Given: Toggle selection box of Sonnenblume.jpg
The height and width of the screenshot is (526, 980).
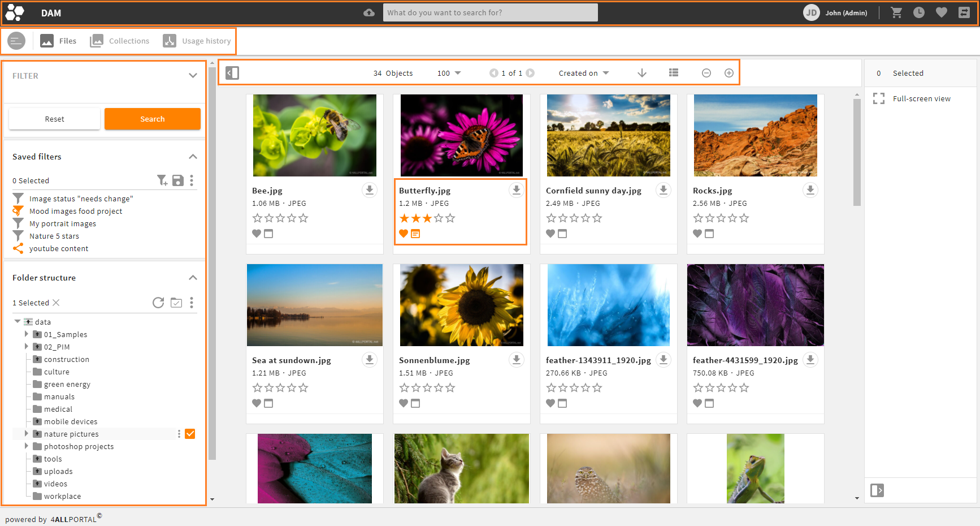Looking at the screenshot, I should point(415,403).
